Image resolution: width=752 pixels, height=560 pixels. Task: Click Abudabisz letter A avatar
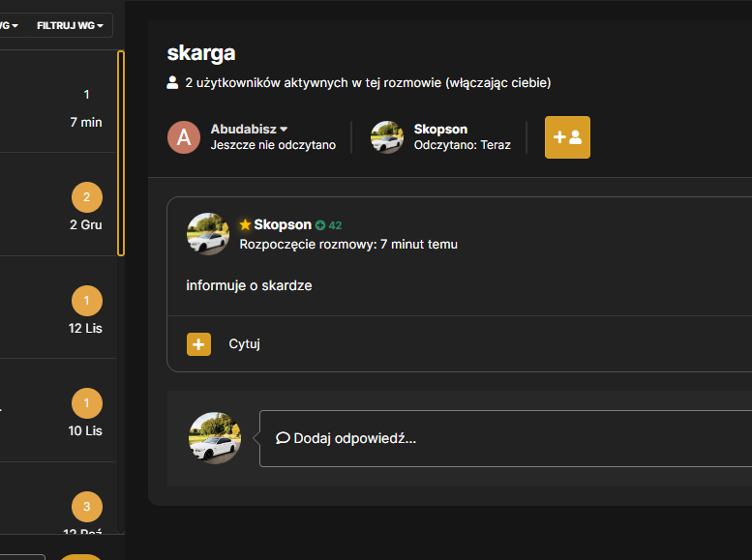(x=184, y=137)
